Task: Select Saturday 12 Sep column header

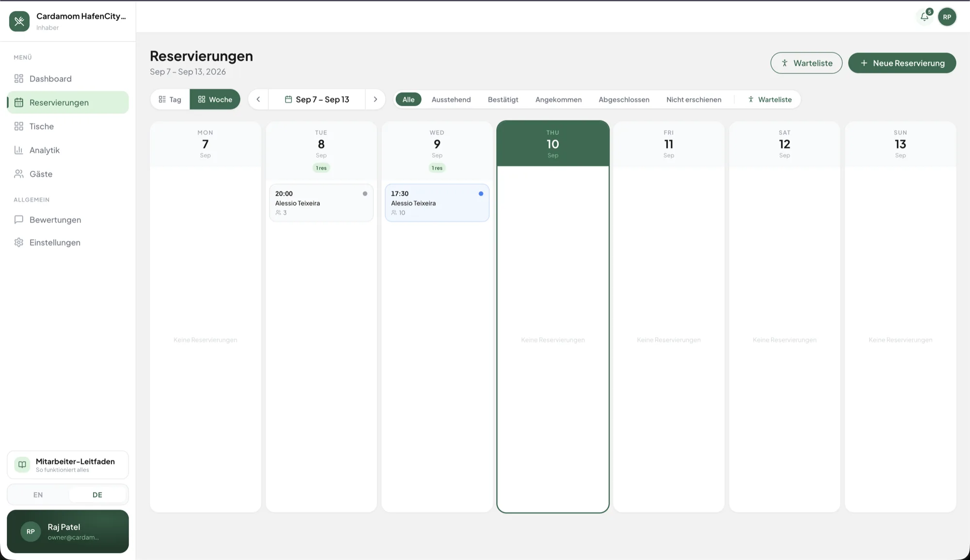Action: coord(785,144)
